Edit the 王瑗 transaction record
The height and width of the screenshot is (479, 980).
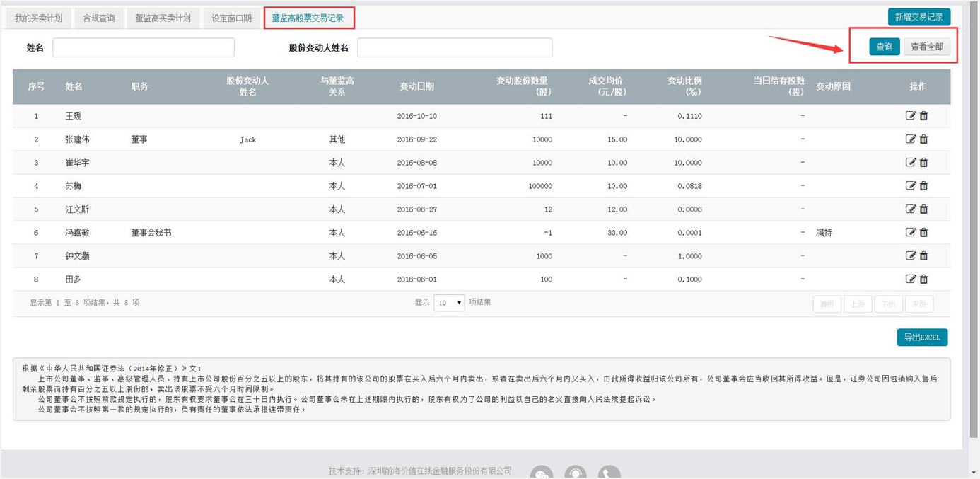coord(911,116)
